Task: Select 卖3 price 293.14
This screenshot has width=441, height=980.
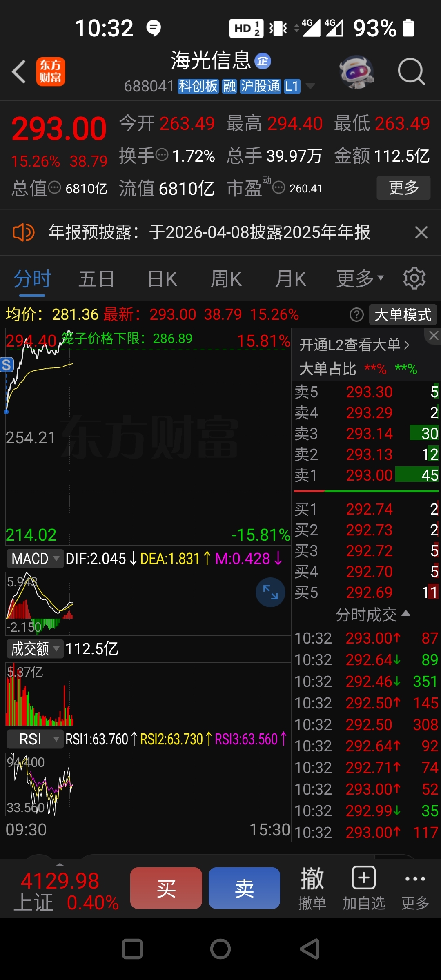Action: pos(366,434)
